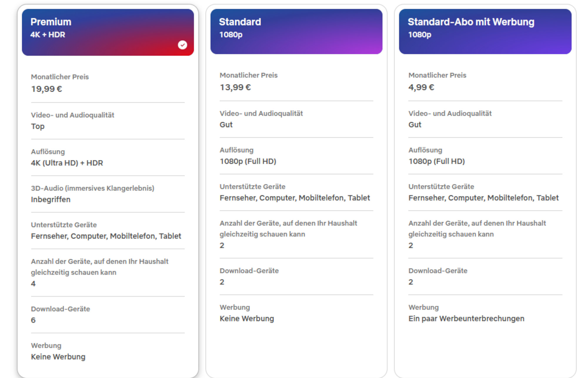Click the 13,99 € Standard monthly price
This screenshot has width=588, height=378.
click(235, 87)
